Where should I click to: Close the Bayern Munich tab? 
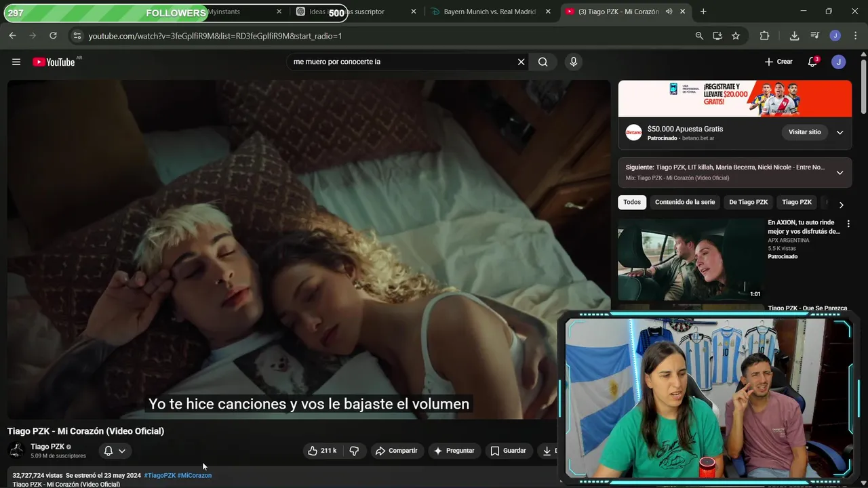pyautogui.click(x=548, y=12)
